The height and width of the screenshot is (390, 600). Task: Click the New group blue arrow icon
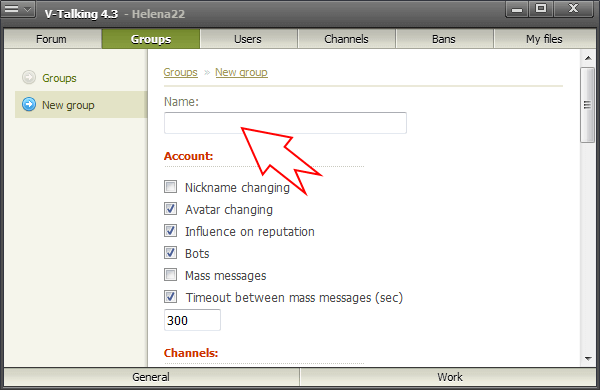(29, 104)
